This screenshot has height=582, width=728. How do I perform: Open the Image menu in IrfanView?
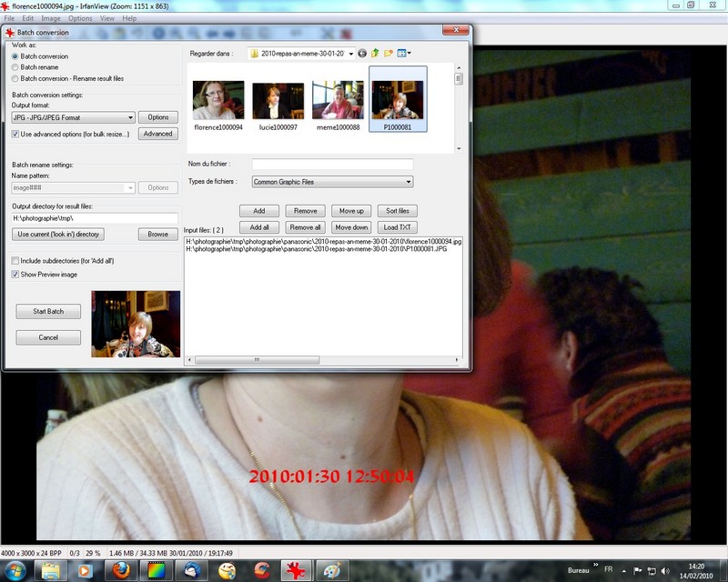coord(51,18)
